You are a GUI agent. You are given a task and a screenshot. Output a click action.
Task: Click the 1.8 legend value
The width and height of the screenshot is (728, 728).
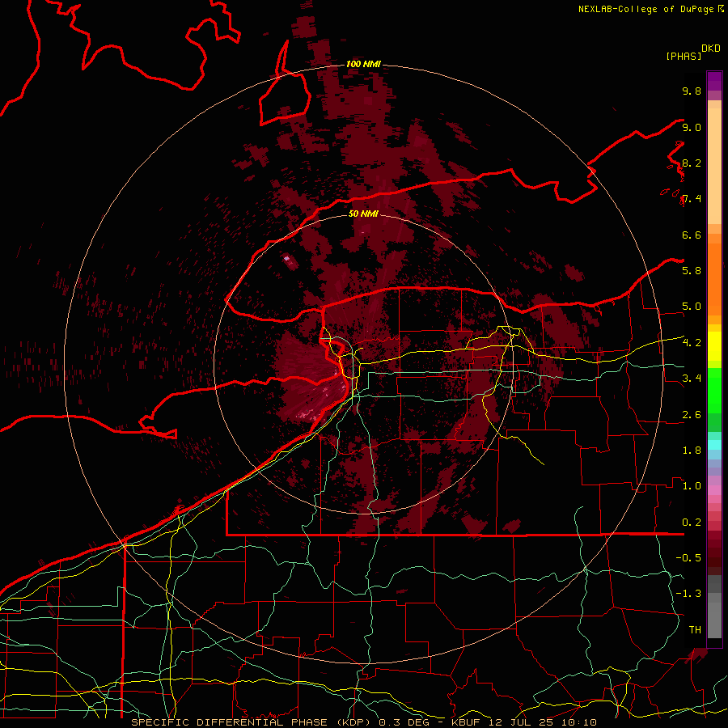click(692, 451)
